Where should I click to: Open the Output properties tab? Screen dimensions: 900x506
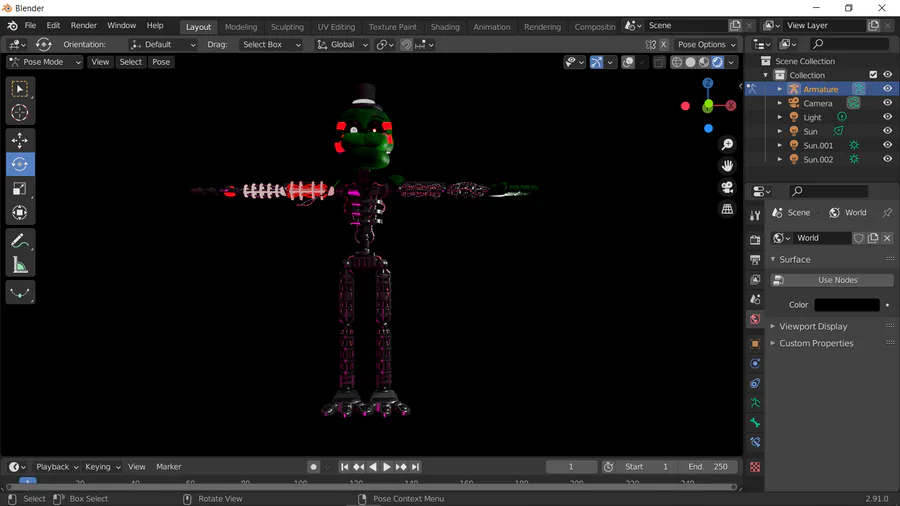755,260
